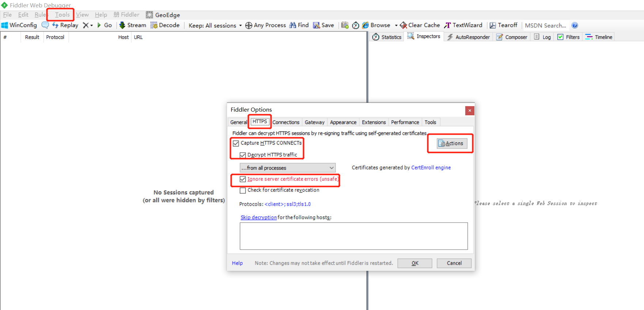Click the timer stopwatch icon

[x=356, y=25]
